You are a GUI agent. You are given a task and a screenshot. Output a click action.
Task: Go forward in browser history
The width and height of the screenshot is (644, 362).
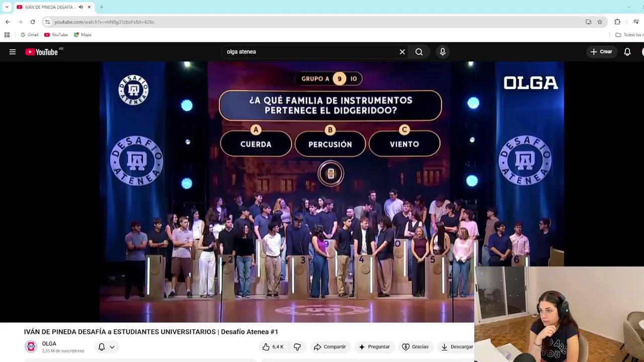[x=20, y=22]
